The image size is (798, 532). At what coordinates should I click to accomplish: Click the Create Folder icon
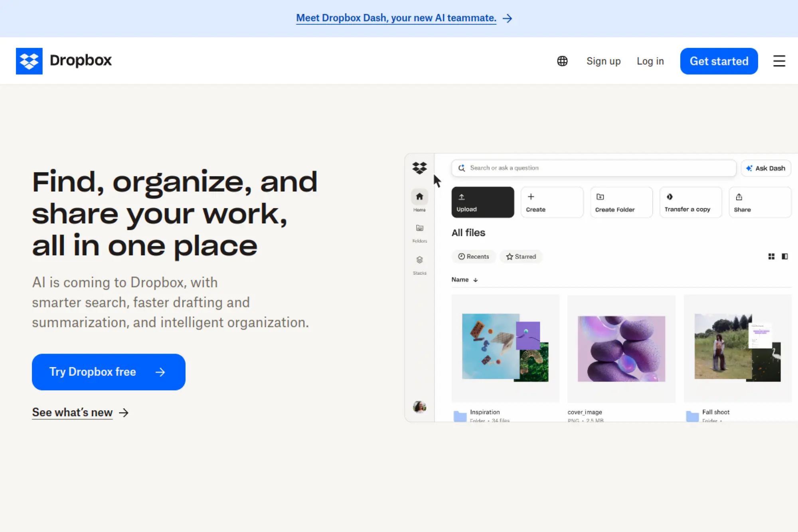click(600, 196)
